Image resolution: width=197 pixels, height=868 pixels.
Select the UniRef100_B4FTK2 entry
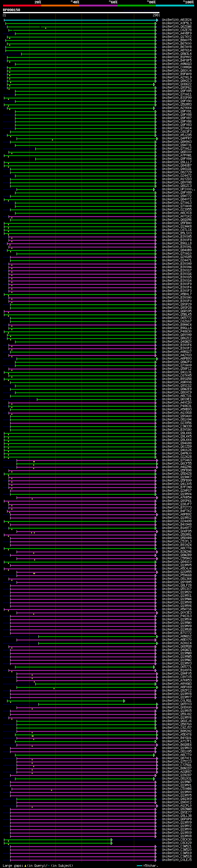(176, 511)
